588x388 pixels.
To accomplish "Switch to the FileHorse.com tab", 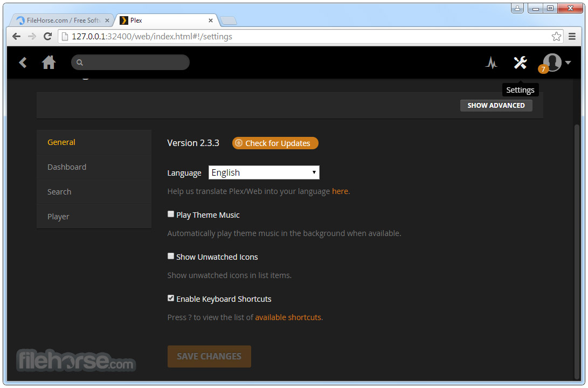I will (x=63, y=20).
